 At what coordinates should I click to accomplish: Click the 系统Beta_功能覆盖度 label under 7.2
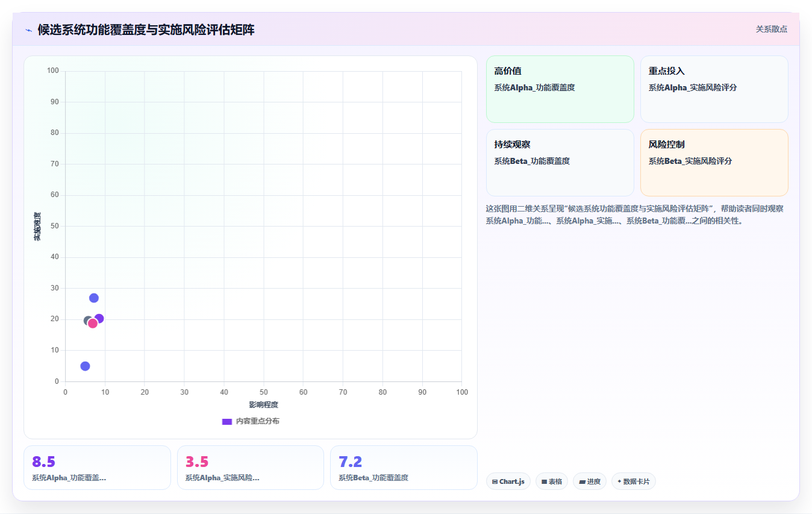click(x=373, y=478)
